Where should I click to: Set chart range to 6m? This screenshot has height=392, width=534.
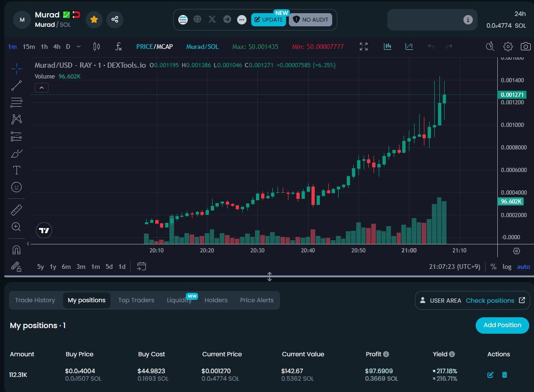pyautogui.click(x=66, y=267)
